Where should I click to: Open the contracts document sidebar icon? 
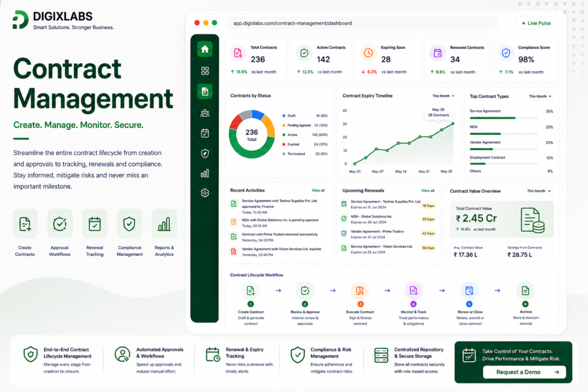(205, 91)
